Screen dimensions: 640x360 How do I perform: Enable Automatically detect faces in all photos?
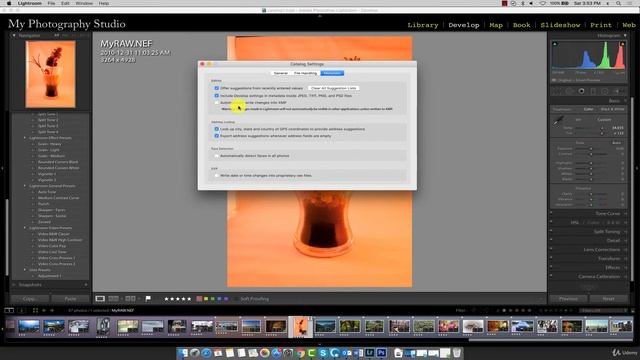pos(217,156)
